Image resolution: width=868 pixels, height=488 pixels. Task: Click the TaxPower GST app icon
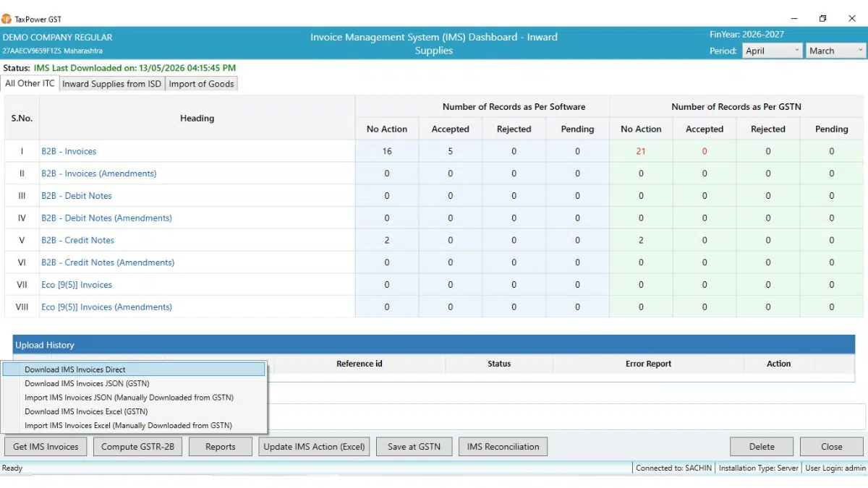pos(7,19)
